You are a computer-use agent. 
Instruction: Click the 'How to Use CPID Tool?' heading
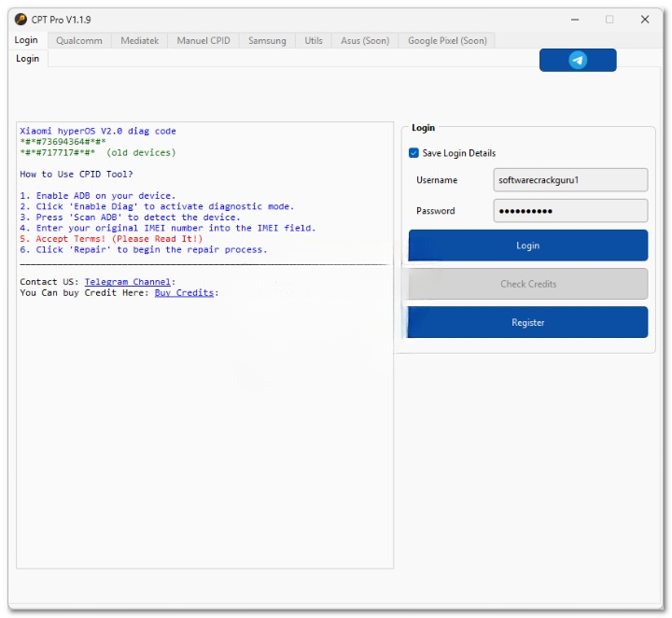point(77,174)
